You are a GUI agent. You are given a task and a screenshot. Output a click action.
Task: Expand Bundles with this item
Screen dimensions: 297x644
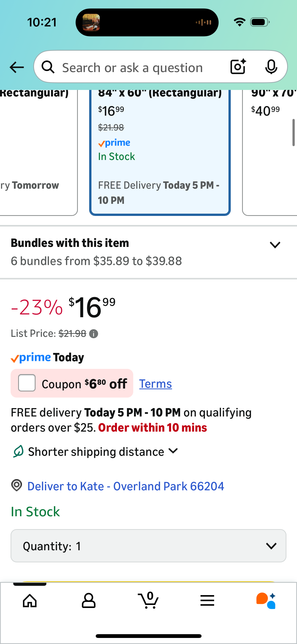275,245
